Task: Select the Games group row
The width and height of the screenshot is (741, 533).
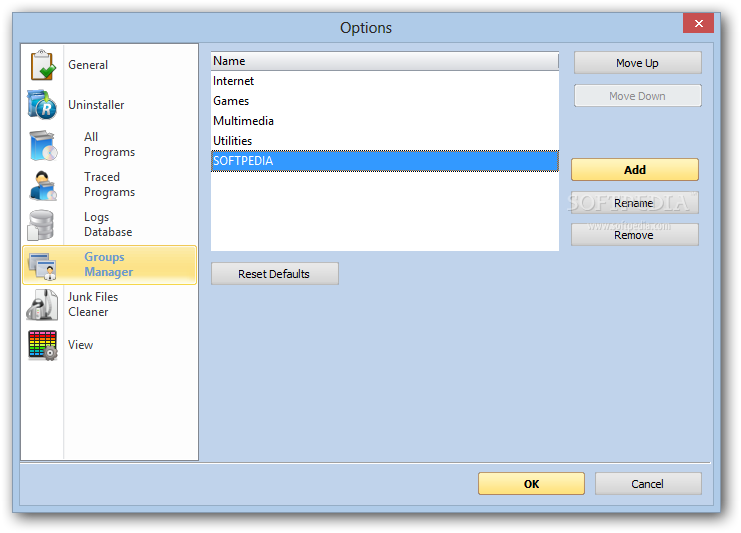Action: point(385,101)
